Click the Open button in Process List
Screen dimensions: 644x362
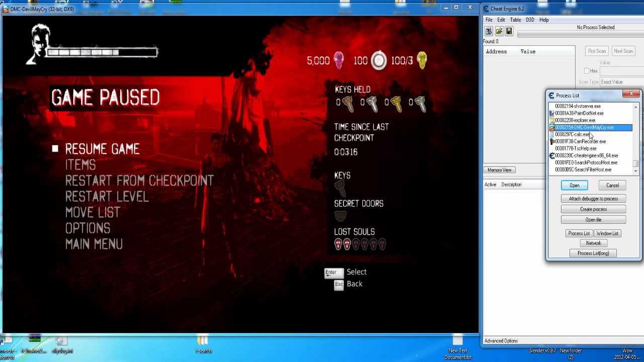(574, 186)
